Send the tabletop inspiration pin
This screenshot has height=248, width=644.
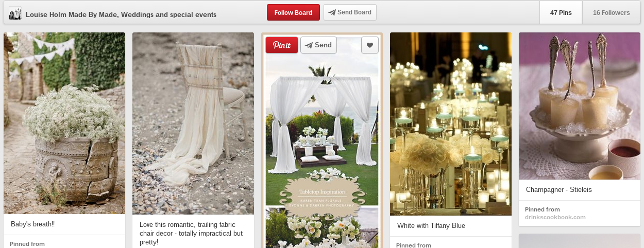point(318,45)
